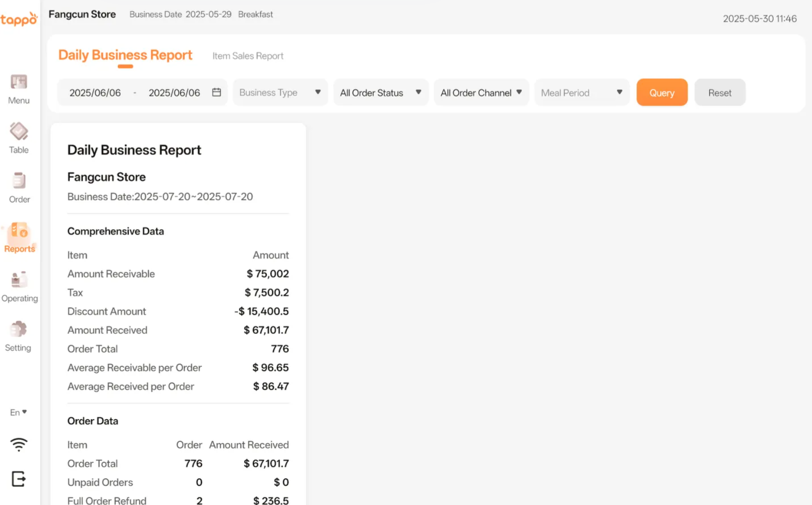This screenshot has width=812, height=505.
Task: Expand the Business Type dropdown
Action: point(280,93)
